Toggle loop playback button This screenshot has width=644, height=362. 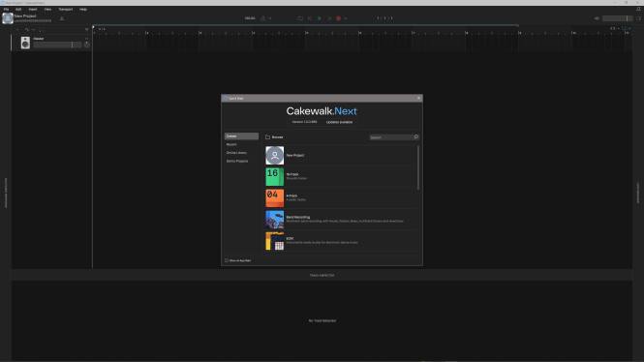pyautogui.click(x=300, y=18)
